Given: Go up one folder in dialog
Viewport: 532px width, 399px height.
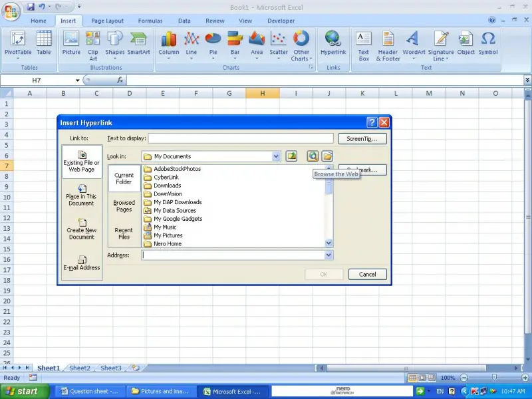Looking at the screenshot, I should point(291,156).
